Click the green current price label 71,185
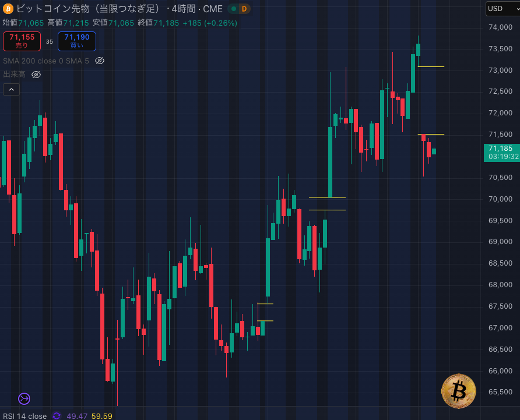Screen dimensions: 520x420 pyautogui.click(x=501, y=149)
